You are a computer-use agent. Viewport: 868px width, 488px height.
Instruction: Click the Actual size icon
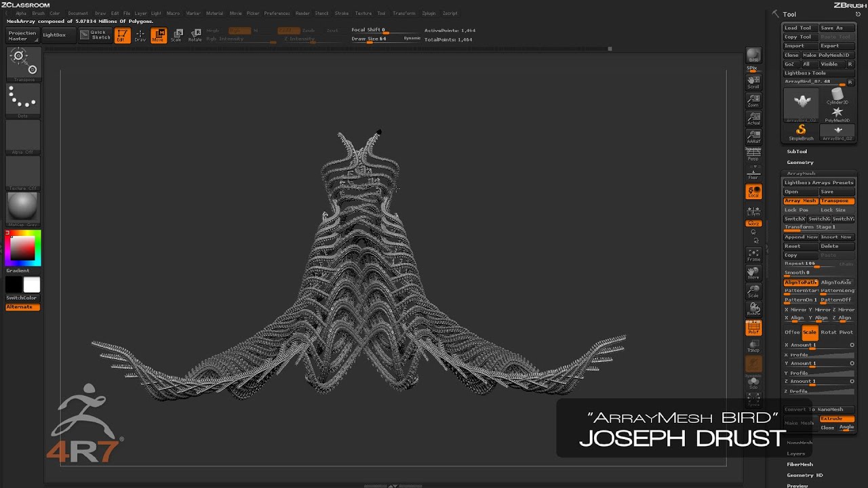click(x=753, y=119)
